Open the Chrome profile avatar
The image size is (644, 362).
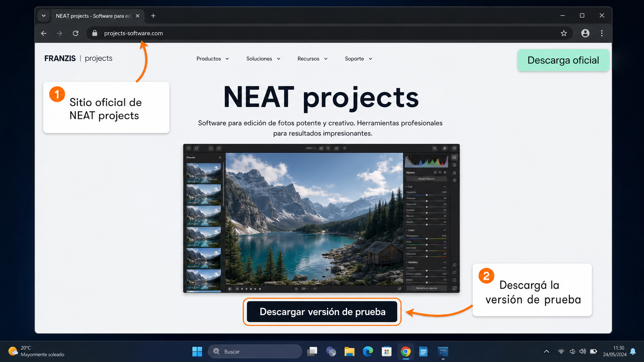pos(585,33)
